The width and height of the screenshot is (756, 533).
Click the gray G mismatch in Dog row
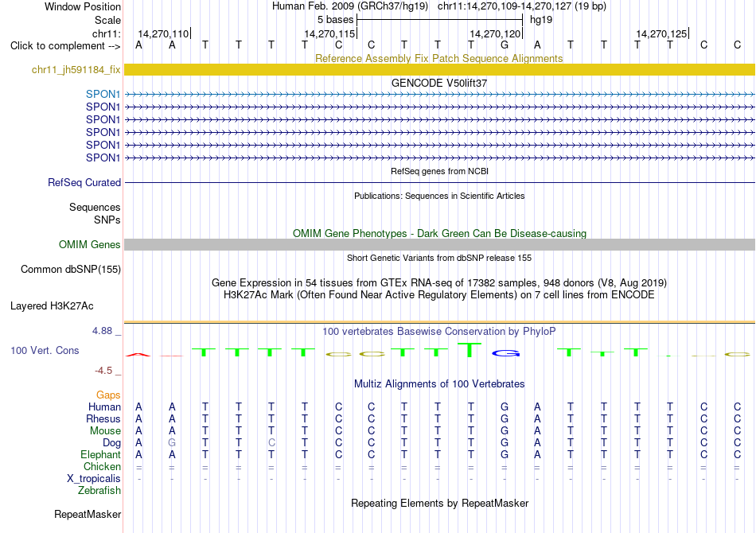(x=172, y=443)
